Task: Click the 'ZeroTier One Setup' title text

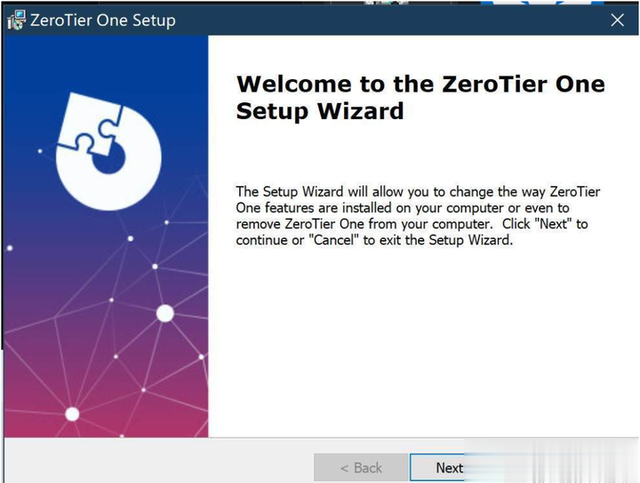Action: point(103,20)
